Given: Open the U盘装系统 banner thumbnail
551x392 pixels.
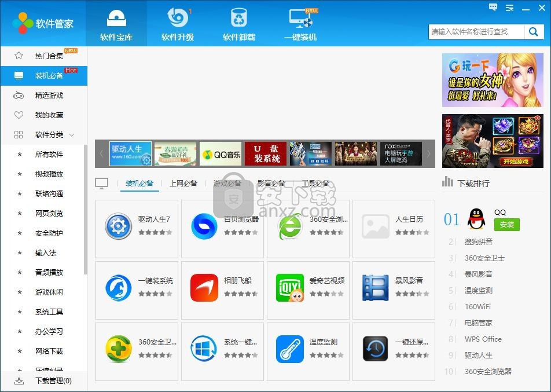Looking at the screenshot, I should point(266,153).
